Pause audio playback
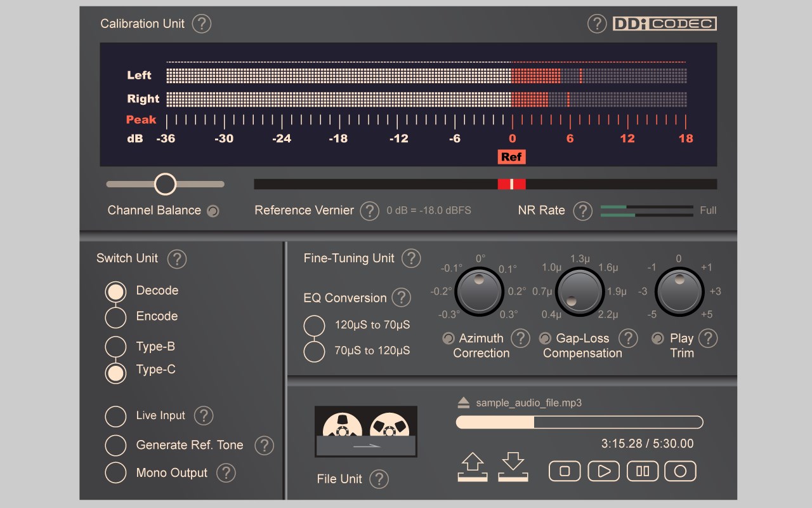This screenshot has height=508, width=812. point(642,471)
